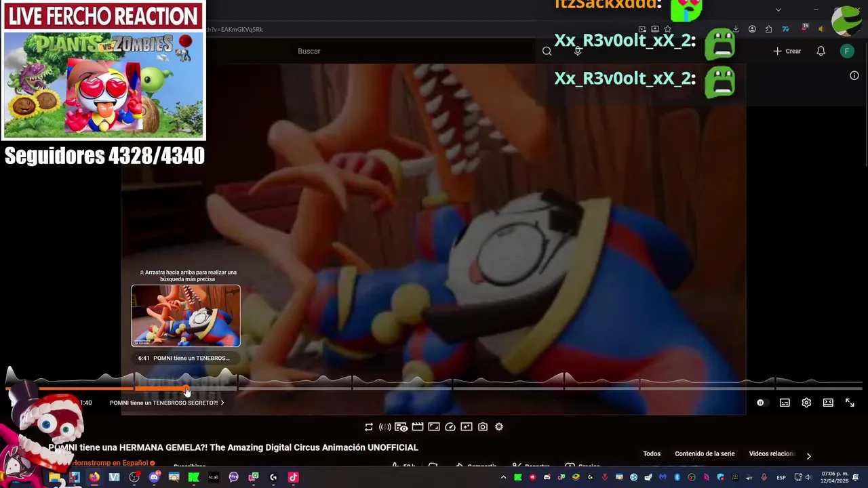The height and width of the screenshot is (488, 868).
Task: Click the ESP keyboard language indicator
Action: click(781, 477)
